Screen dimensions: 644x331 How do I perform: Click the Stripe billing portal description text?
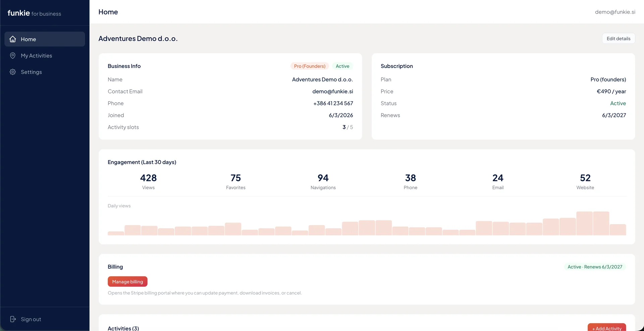click(x=205, y=293)
